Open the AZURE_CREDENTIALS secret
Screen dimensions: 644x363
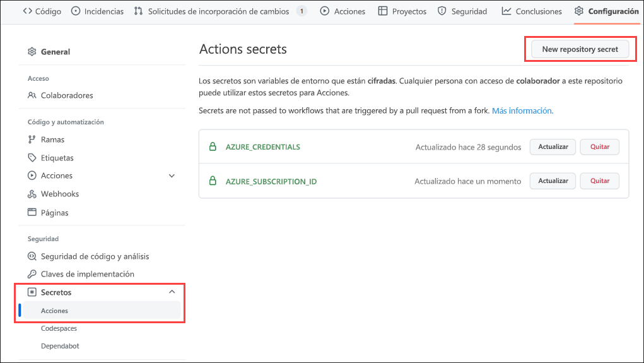263,147
